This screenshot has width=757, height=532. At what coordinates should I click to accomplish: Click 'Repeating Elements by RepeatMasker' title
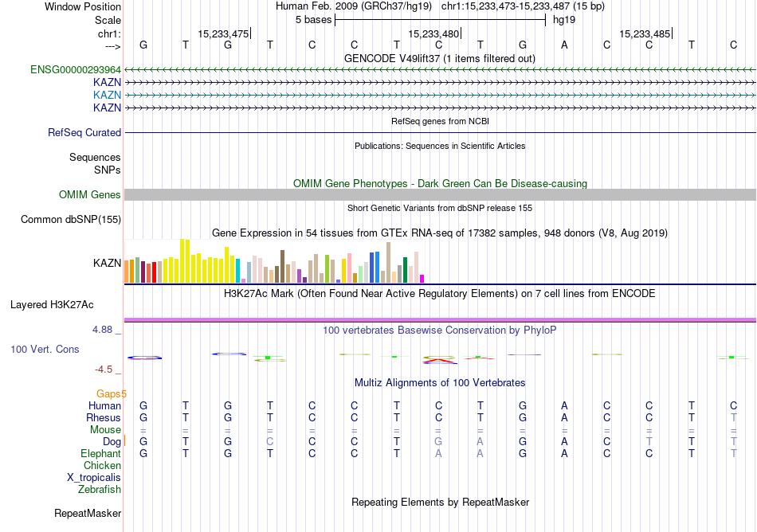click(440, 503)
